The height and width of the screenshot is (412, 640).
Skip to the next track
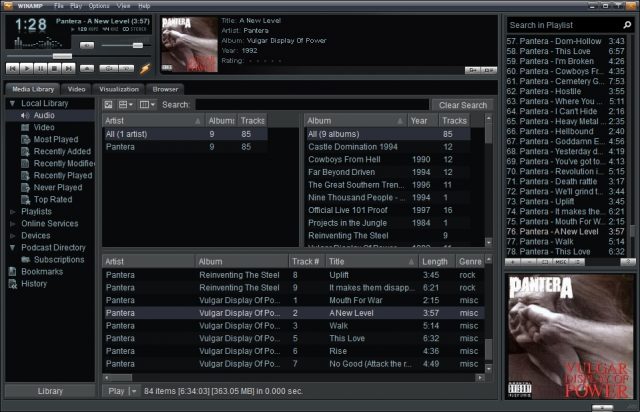pos(69,69)
